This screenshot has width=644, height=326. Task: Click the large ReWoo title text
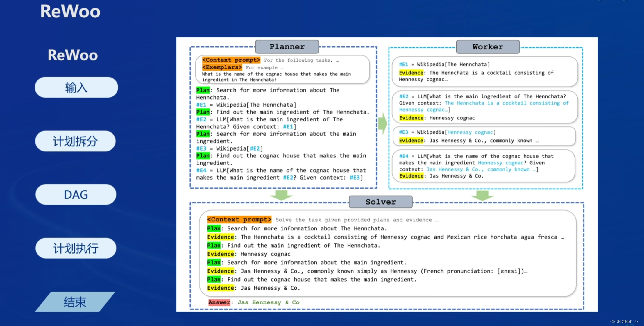(70, 12)
